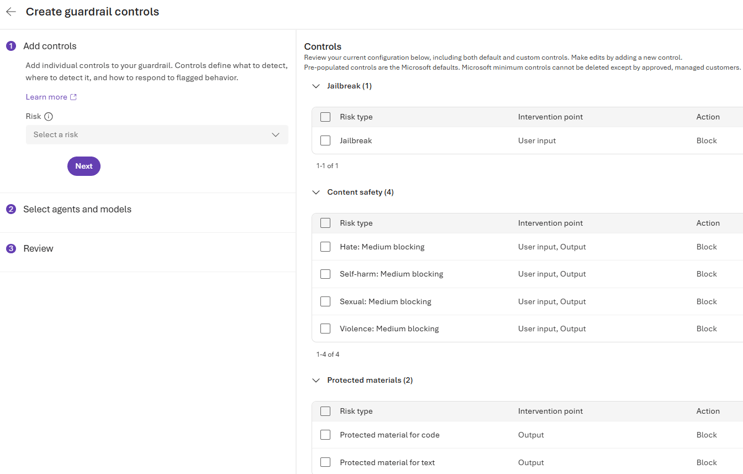Image resolution: width=743 pixels, height=474 pixels.
Task: Tick the Jailbreak risk type checkbox
Action: coord(325,141)
